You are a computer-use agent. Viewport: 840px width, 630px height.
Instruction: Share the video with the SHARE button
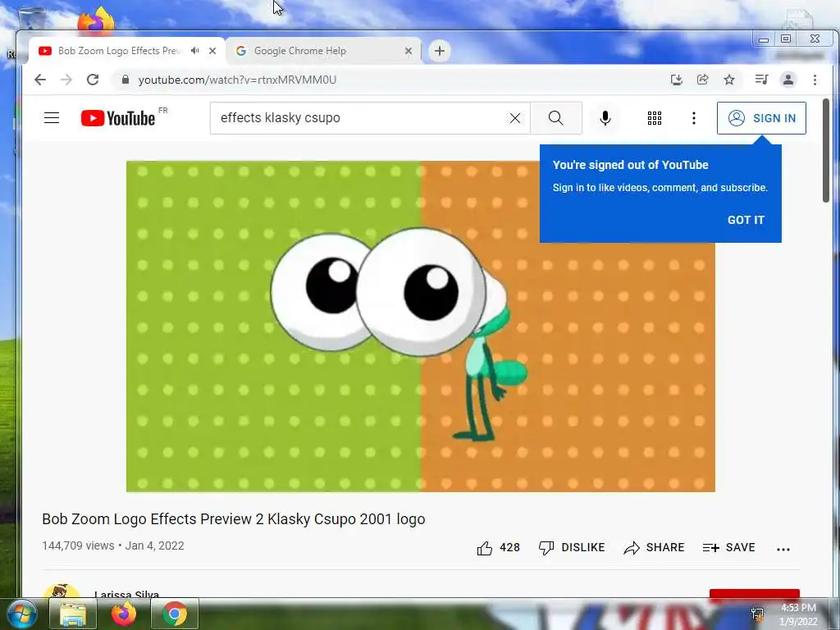pyautogui.click(x=654, y=548)
